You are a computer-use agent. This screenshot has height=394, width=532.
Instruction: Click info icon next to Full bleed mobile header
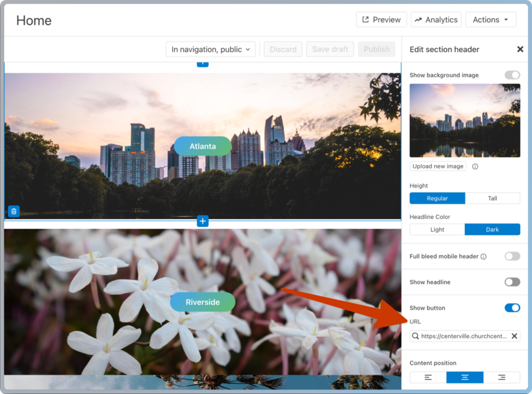click(483, 256)
